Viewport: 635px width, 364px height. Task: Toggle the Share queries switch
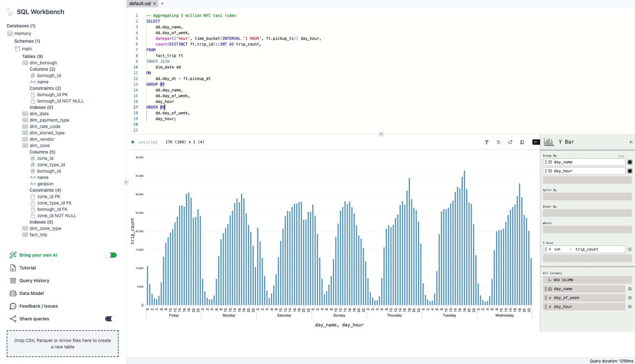111,319
